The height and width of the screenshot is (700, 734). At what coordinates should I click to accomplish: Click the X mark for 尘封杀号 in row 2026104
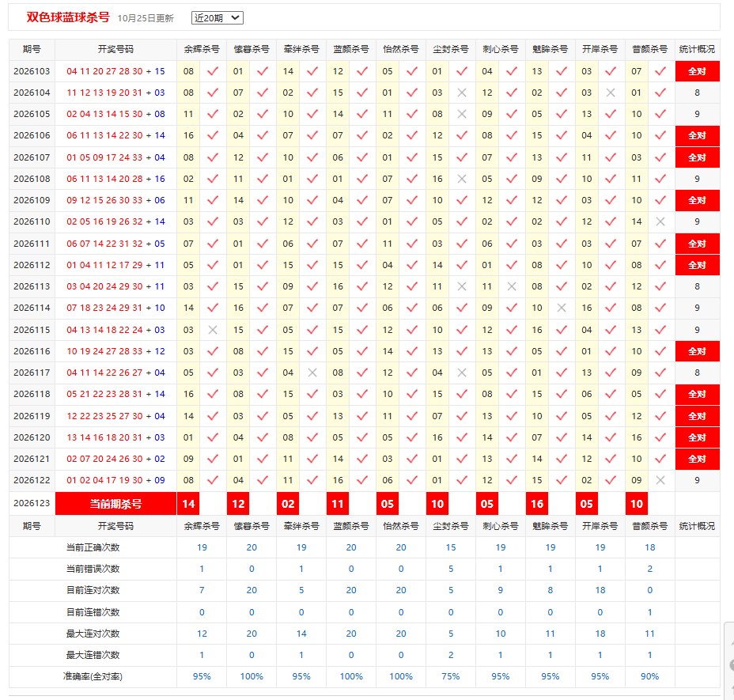click(x=462, y=93)
